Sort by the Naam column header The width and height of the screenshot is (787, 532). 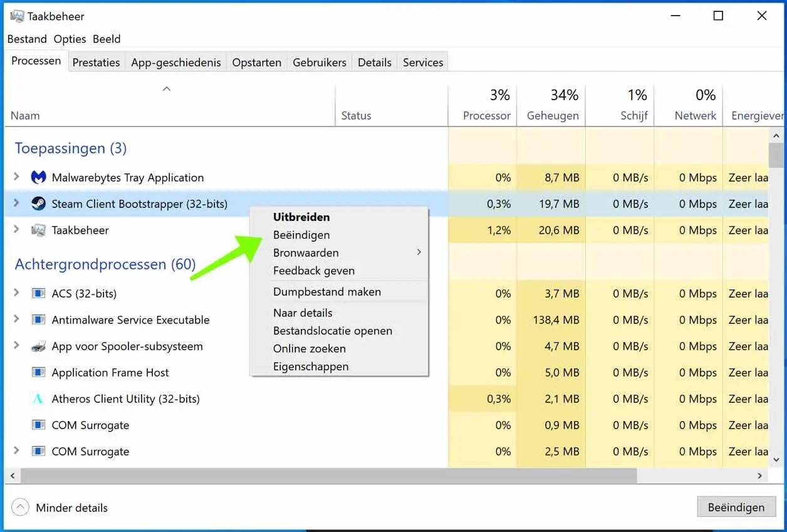pos(25,115)
